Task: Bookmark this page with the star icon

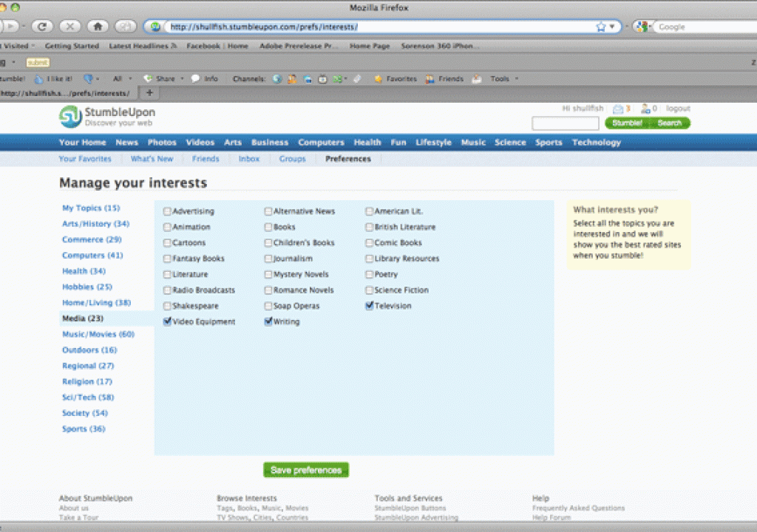Action: coord(600,27)
